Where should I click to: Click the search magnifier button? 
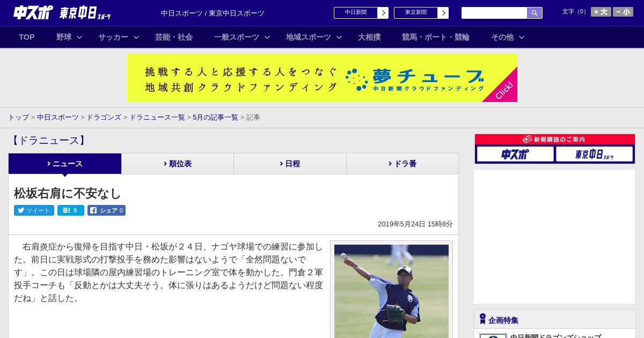[535, 13]
